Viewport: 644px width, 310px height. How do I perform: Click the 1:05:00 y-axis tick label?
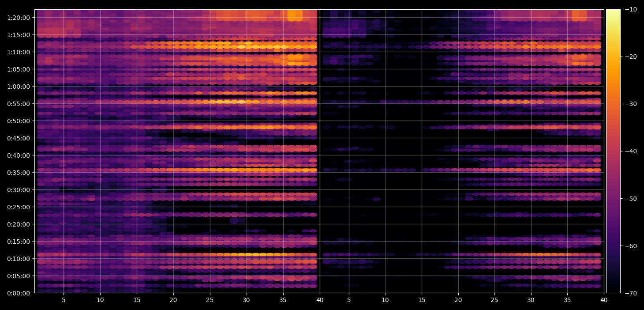click(19, 69)
